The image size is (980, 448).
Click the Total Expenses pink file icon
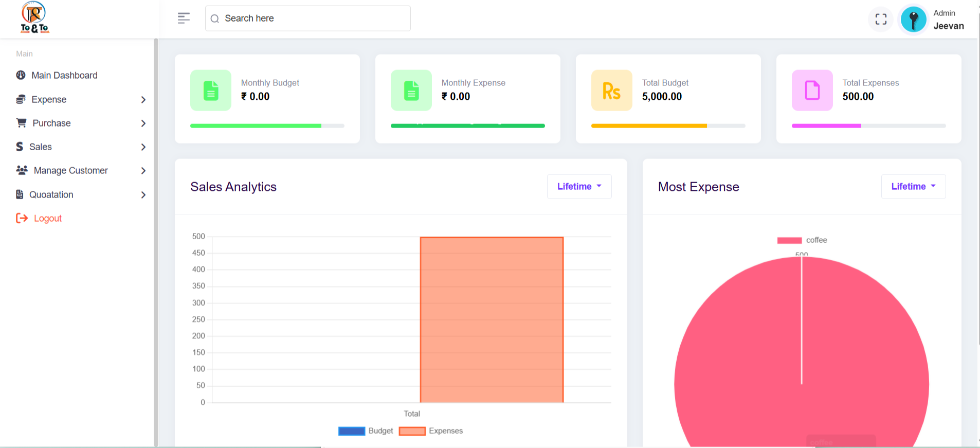pyautogui.click(x=812, y=91)
